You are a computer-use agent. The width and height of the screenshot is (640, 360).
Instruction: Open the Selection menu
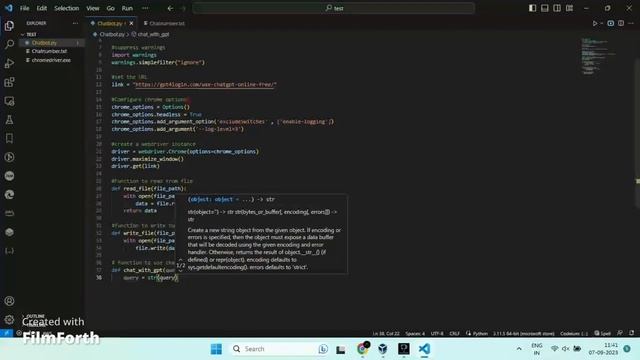tap(67, 8)
